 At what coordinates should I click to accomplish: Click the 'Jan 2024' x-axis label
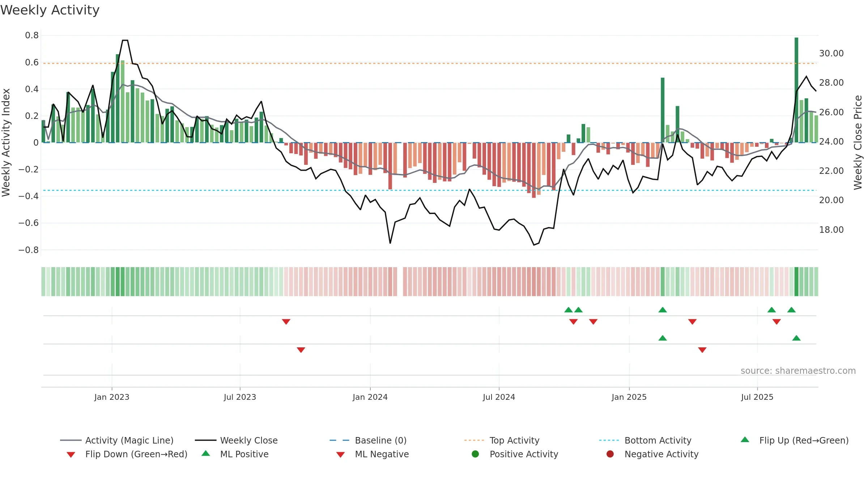pyautogui.click(x=370, y=397)
